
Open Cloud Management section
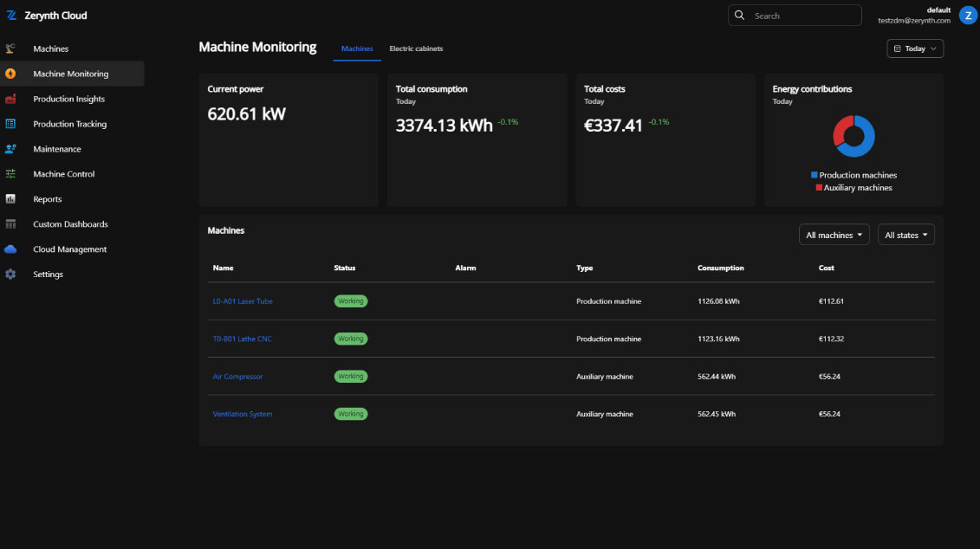coord(72,249)
